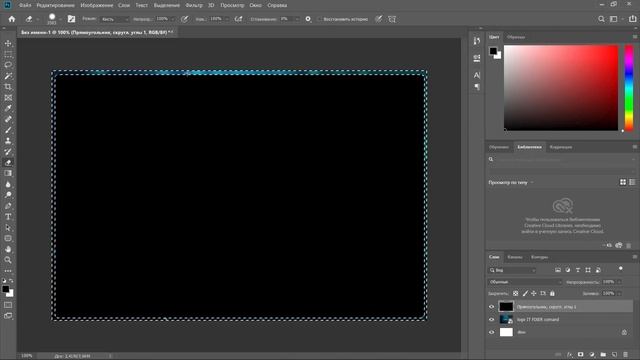Click the hue slider strip
Screen dimensions: 640x360
click(629, 88)
